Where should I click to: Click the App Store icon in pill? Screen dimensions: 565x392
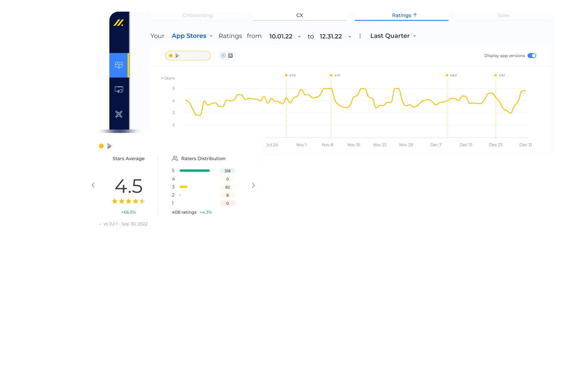click(x=230, y=56)
